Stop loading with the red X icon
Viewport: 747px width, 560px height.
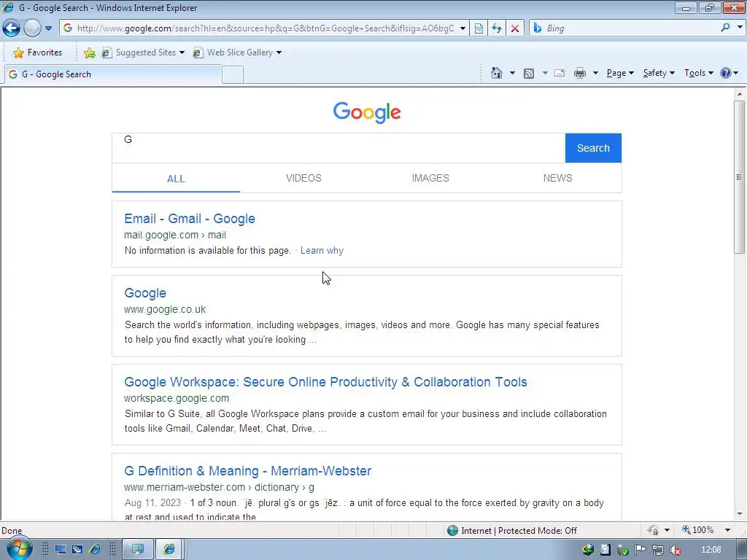coord(514,28)
